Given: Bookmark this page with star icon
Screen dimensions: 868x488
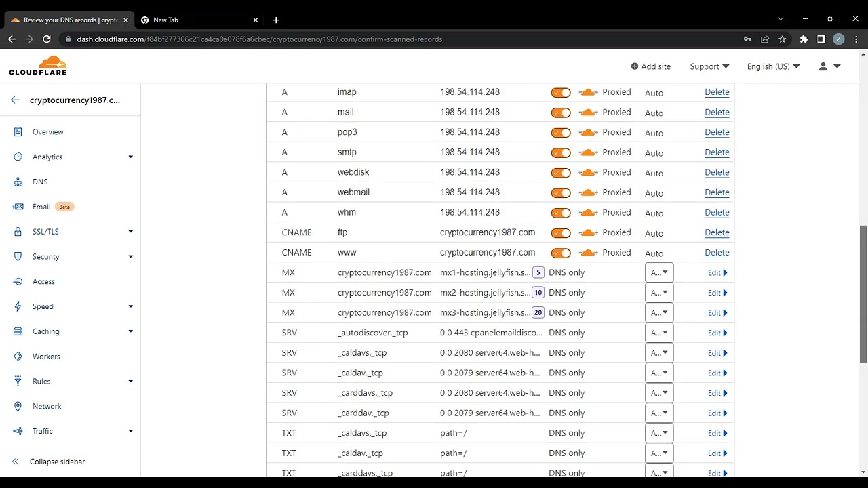Looking at the screenshot, I should point(782,39).
